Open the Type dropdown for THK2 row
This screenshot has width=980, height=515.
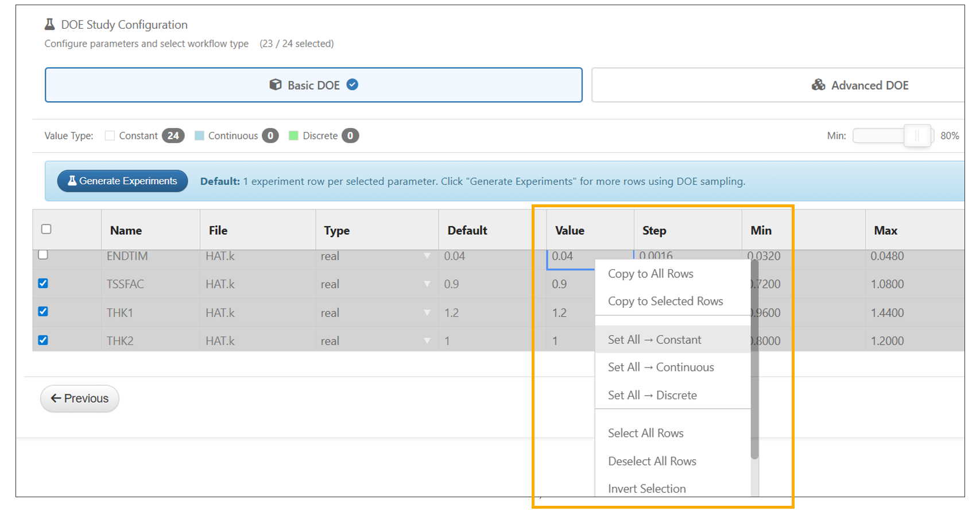coord(427,341)
